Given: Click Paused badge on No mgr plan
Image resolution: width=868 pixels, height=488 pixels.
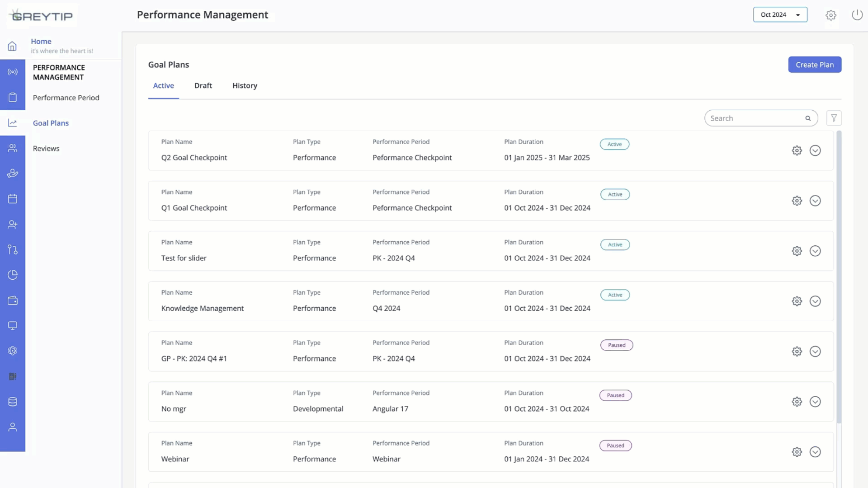Looking at the screenshot, I should tap(615, 395).
